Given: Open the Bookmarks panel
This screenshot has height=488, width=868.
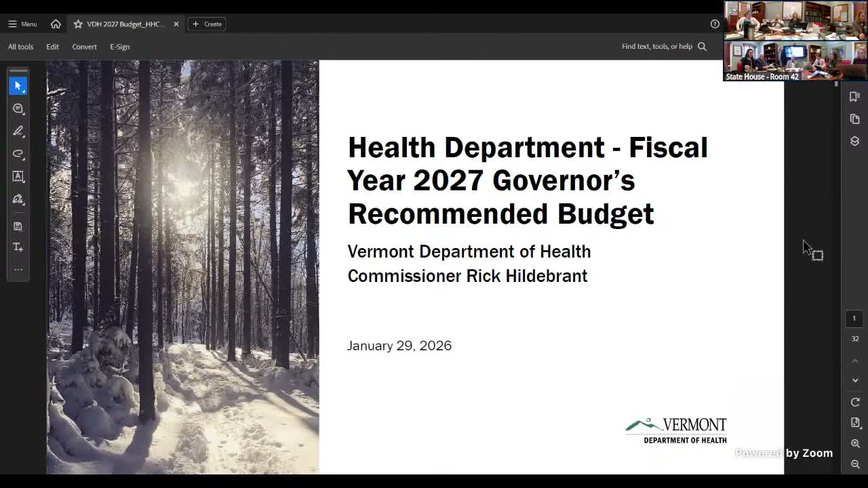Looking at the screenshot, I should 854,96.
